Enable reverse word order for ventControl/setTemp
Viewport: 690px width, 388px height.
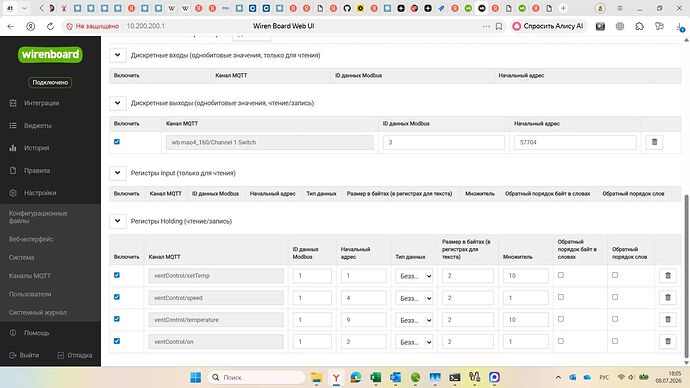pyautogui.click(x=615, y=275)
